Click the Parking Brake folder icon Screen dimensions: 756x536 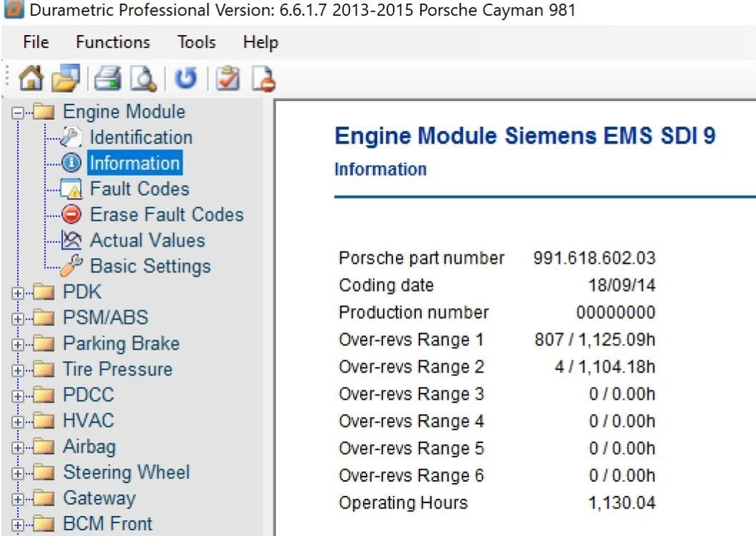[x=44, y=343]
